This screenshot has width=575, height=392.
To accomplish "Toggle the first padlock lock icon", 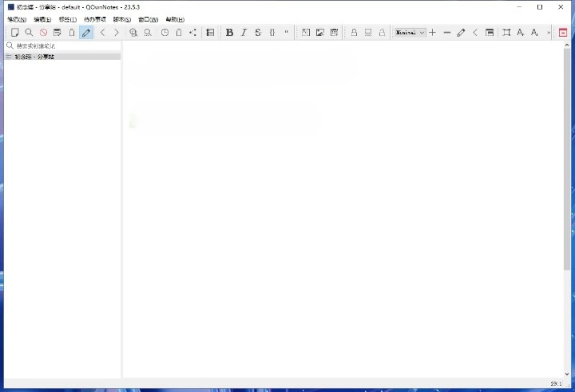I will 354,33.
